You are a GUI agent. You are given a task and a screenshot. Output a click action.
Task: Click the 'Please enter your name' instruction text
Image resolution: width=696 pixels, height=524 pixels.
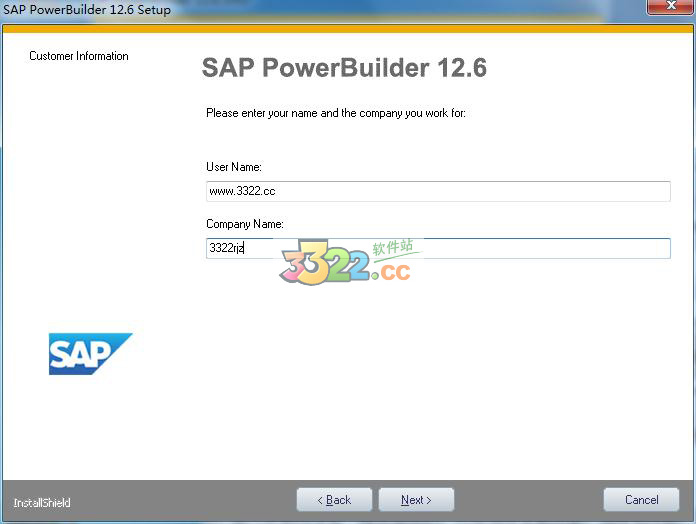tap(336, 113)
